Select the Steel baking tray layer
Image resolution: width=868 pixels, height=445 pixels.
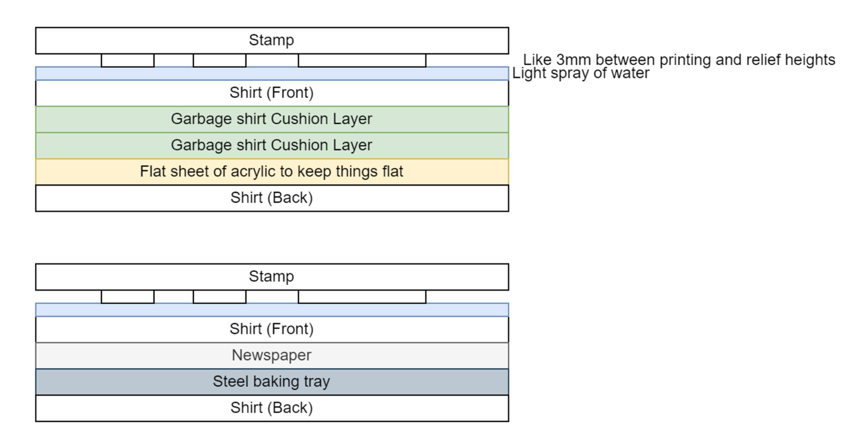pyautogui.click(x=272, y=382)
